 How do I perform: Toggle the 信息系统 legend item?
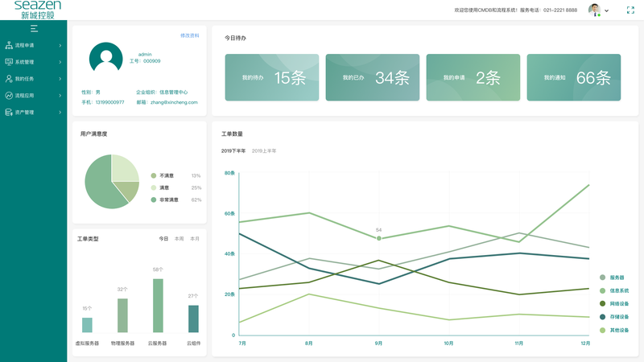pyautogui.click(x=614, y=290)
